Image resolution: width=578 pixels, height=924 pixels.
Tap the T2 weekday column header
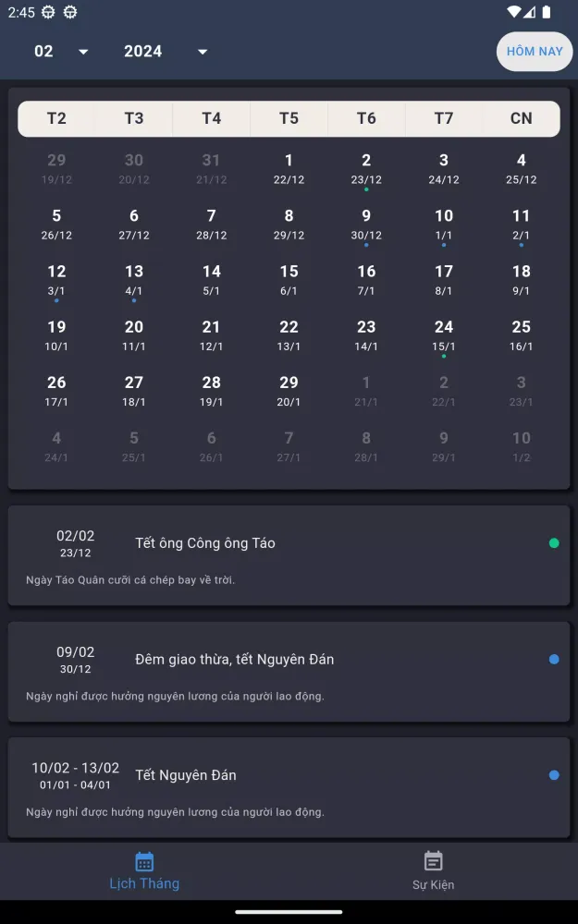point(56,118)
